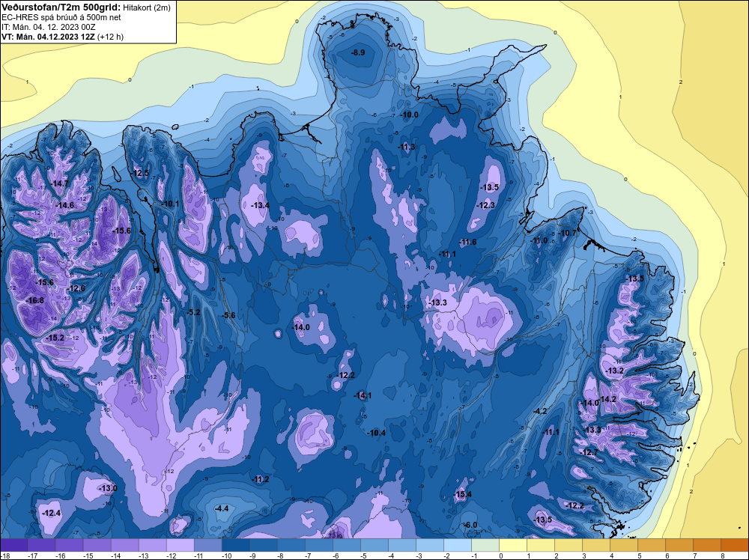Click the valid time 'VT: Mán. 04.12.2023 12Z (+12 h)'
Viewport: 749px width, 560px height.
tap(63, 36)
